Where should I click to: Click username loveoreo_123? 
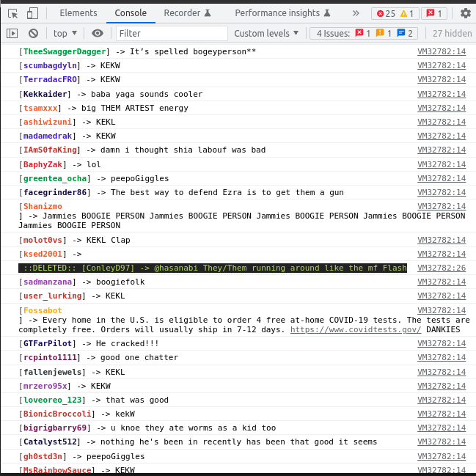click(x=53, y=400)
